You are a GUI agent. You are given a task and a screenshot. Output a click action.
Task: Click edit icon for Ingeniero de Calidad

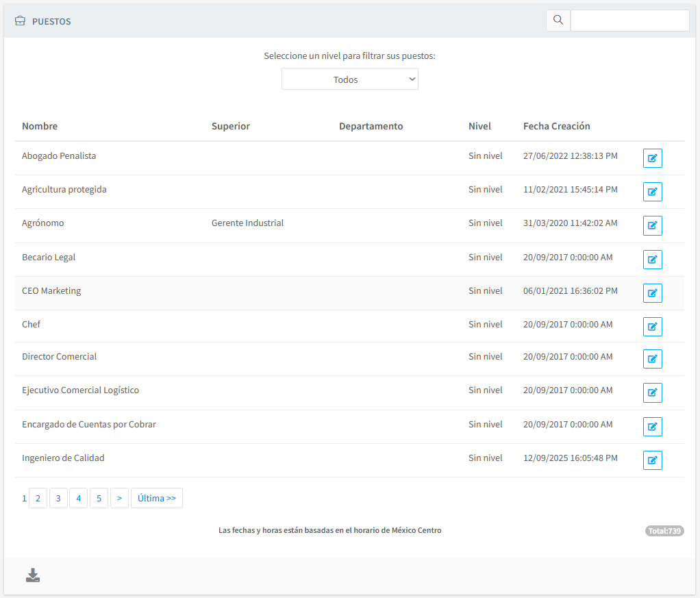click(x=652, y=460)
